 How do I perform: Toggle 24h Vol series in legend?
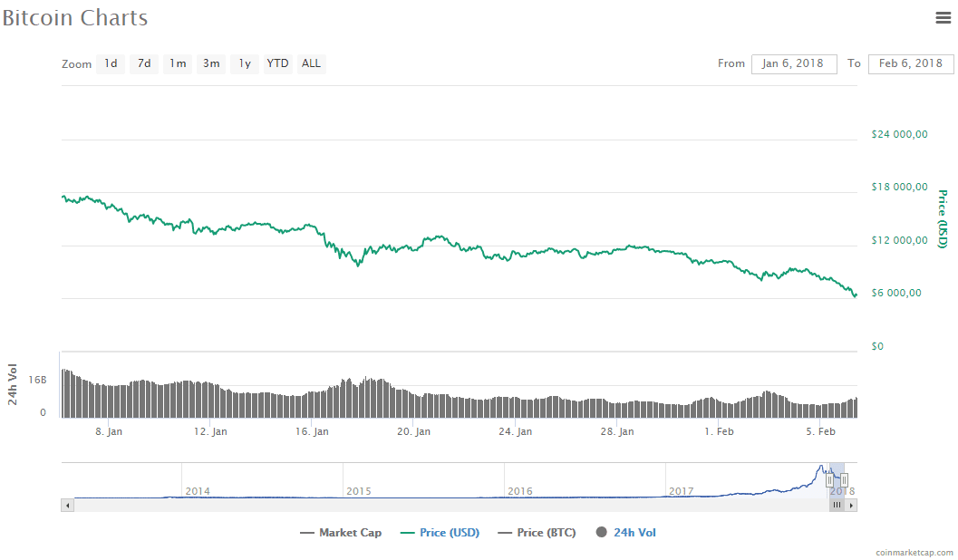625,533
